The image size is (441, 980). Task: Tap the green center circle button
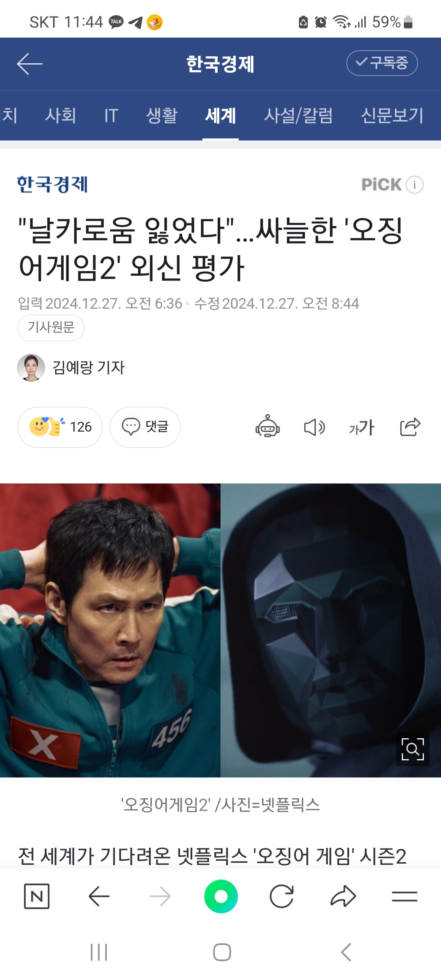point(221,896)
